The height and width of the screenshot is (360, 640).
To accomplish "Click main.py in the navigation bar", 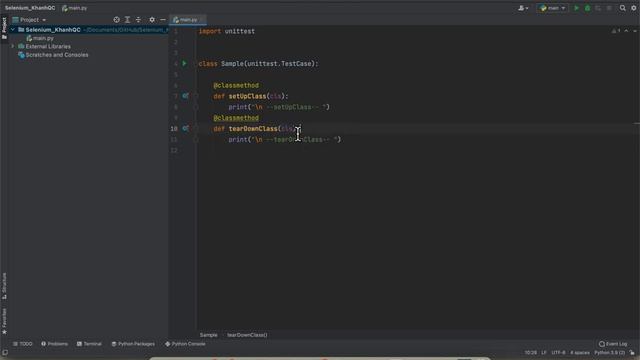I will pyautogui.click(x=74, y=8).
